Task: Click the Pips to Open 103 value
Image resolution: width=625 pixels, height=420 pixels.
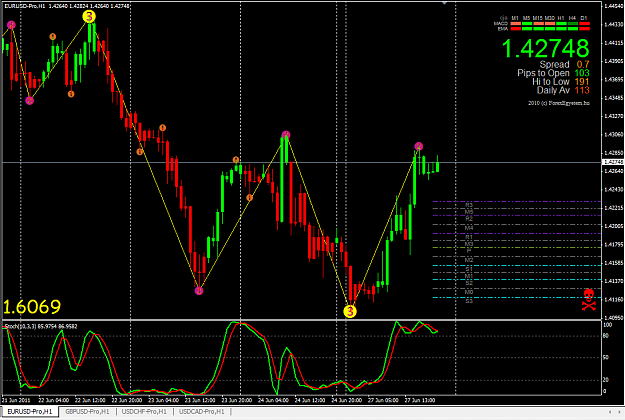Action: pos(582,73)
